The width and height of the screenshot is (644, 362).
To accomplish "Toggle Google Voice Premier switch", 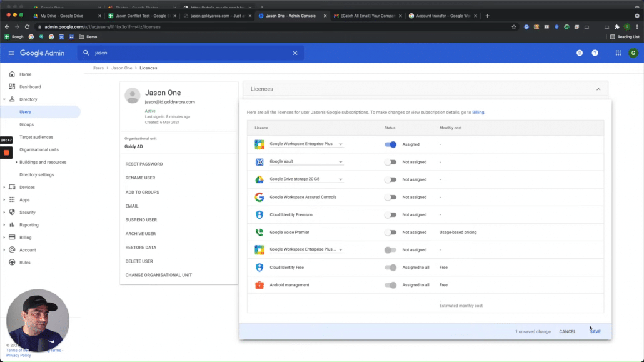I will (390, 232).
